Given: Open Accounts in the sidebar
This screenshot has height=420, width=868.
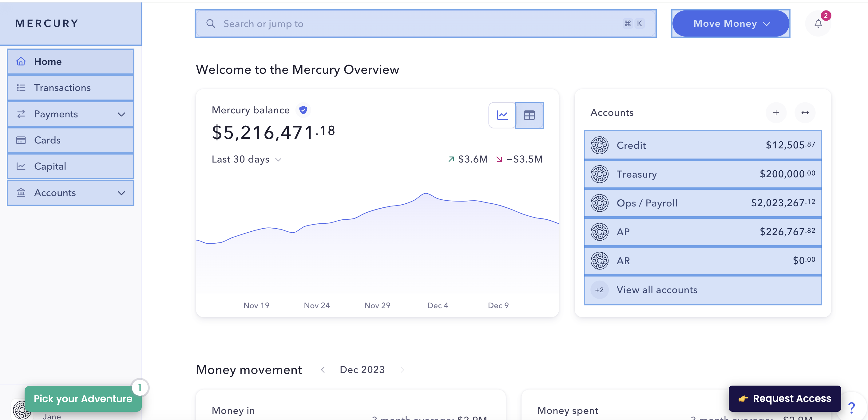Looking at the screenshot, I should 70,193.
